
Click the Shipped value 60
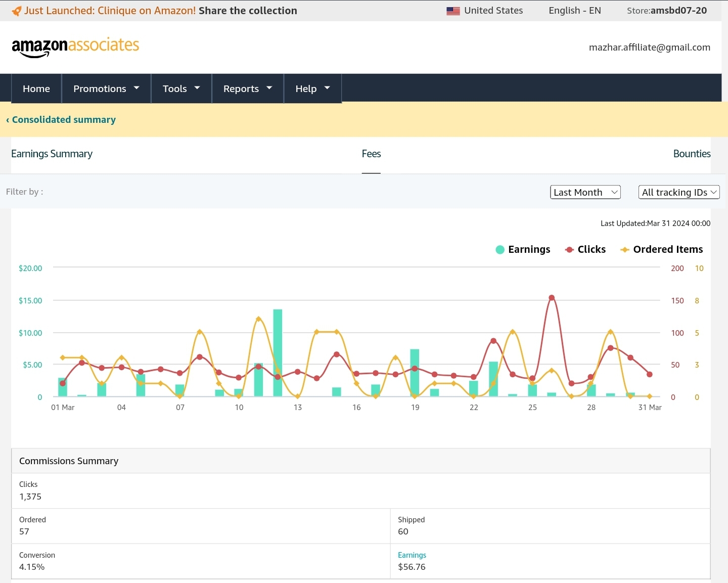(x=403, y=531)
